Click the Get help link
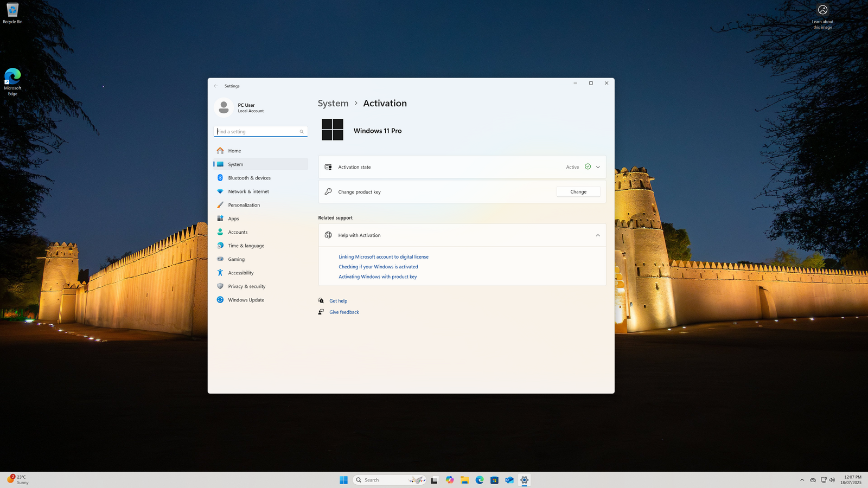Image resolution: width=868 pixels, height=488 pixels. coord(338,301)
